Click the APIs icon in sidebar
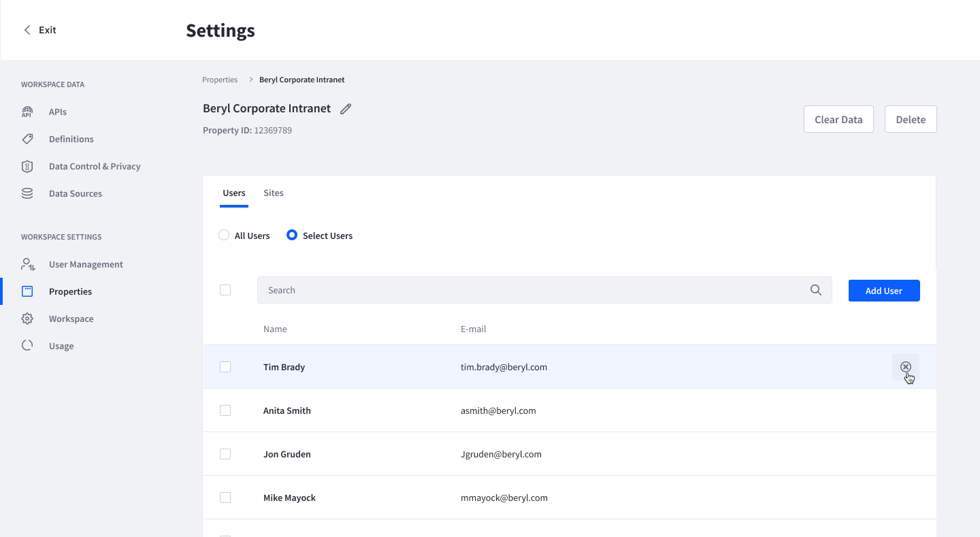980x537 pixels. 27,112
